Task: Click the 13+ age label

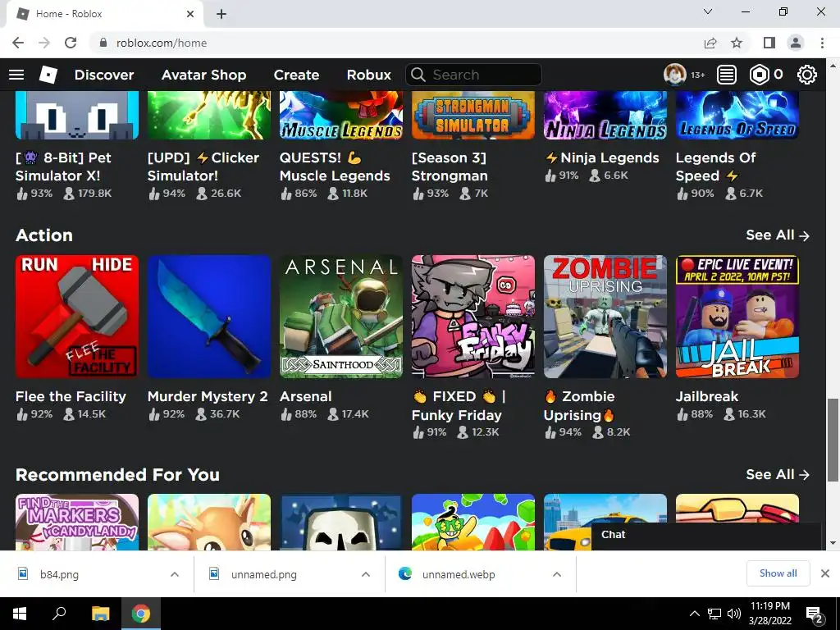Action: pos(698,75)
